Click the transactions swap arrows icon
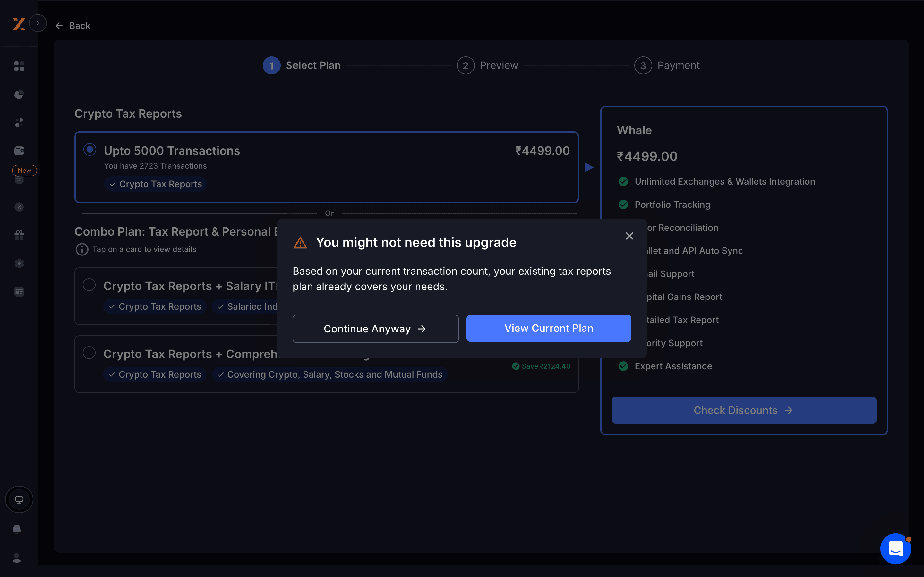This screenshot has height=577, width=924. coord(19,122)
